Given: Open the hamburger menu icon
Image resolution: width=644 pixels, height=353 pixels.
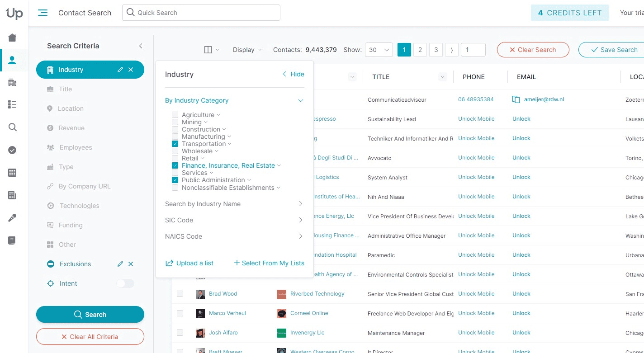Looking at the screenshot, I should coord(43,13).
